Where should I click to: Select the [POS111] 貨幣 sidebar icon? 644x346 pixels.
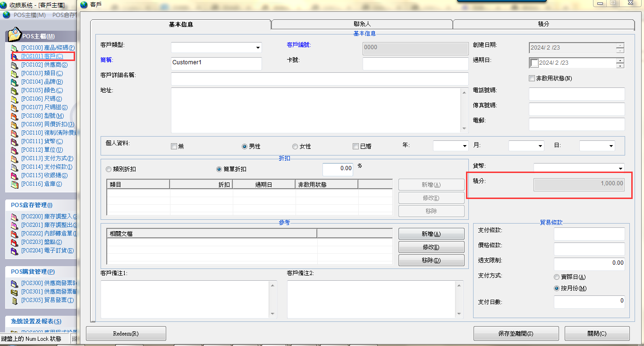pyautogui.click(x=15, y=141)
